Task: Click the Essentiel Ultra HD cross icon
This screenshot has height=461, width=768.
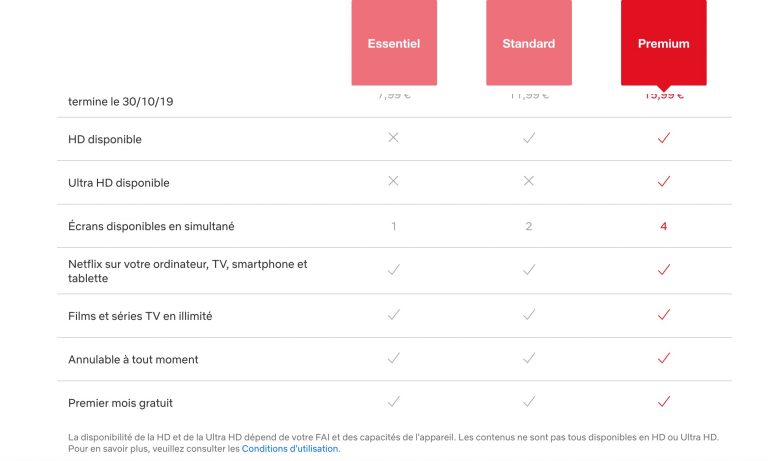Action: coord(393,182)
